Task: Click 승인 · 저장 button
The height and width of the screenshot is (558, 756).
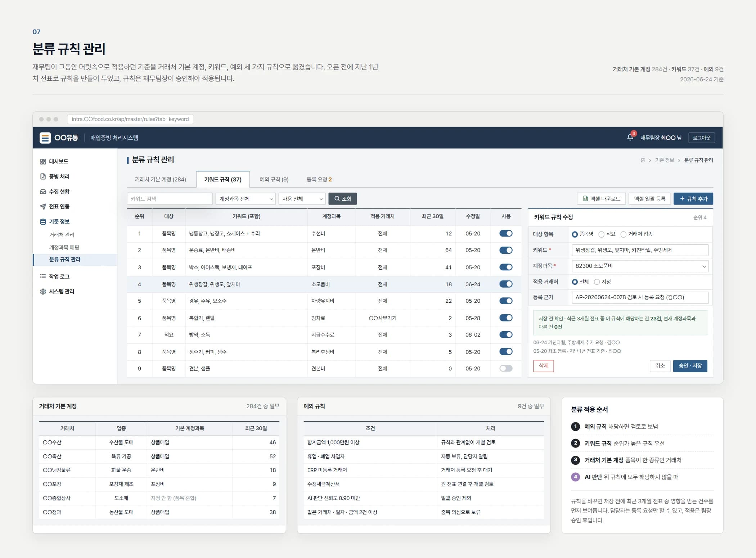Action: click(690, 366)
